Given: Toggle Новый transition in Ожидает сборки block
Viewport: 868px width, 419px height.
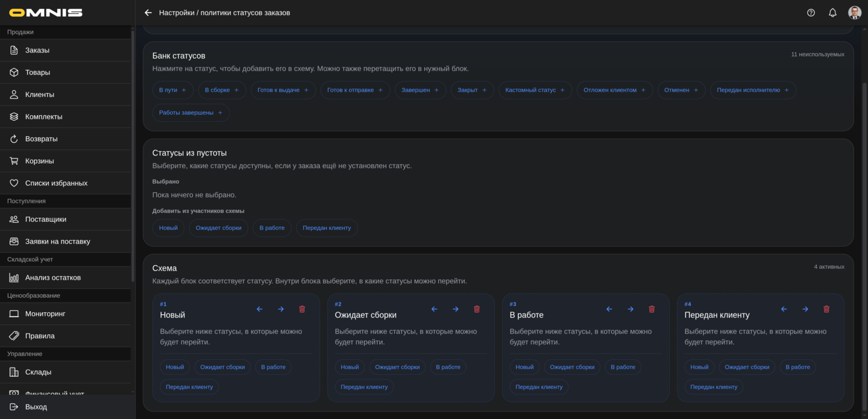Looking at the screenshot, I should 350,367.
